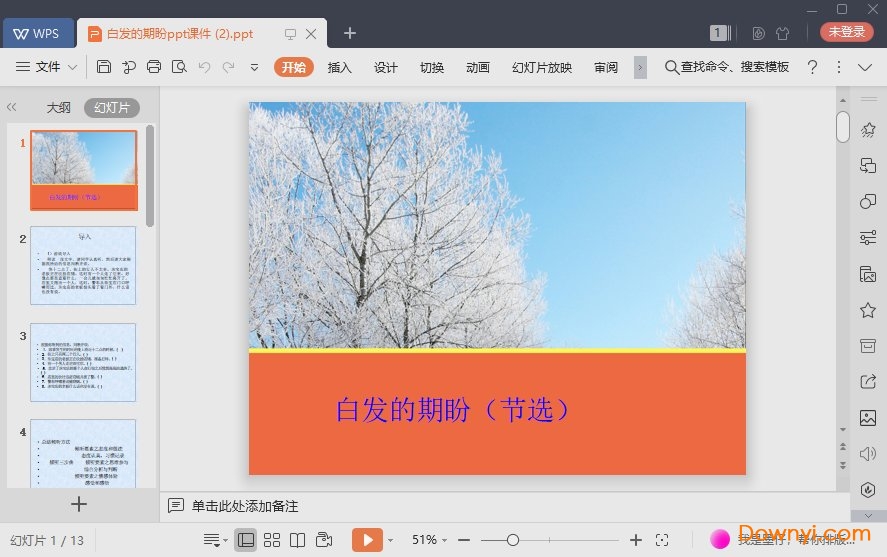This screenshot has width=887, height=557.
Task: Collapse the ribbon with chevron
Action: click(865, 67)
